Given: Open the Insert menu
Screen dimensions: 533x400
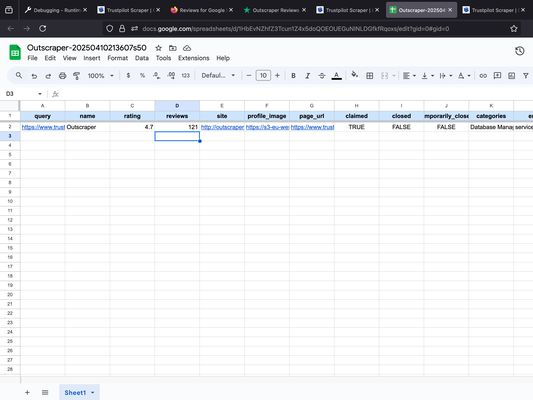Looking at the screenshot, I should [x=92, y=58].
